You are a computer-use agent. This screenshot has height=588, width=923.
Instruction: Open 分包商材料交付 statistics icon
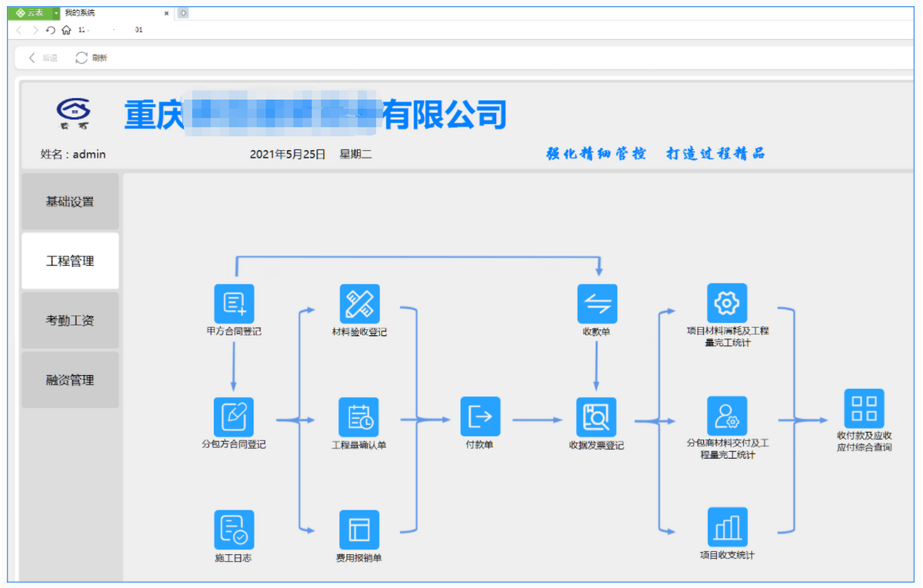coord(726,415)
